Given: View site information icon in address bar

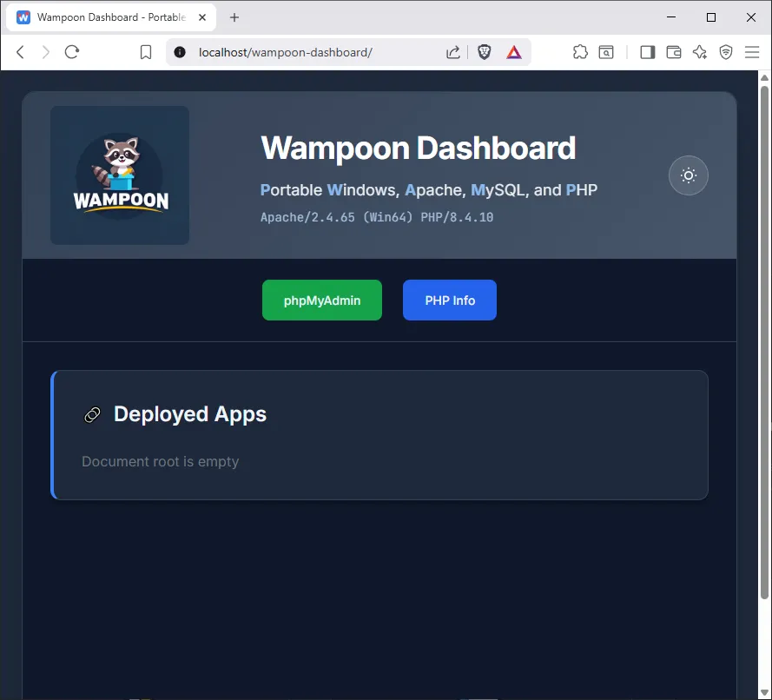Looking at the screenshot, I should pyautogui.click(x=180, y=52).
